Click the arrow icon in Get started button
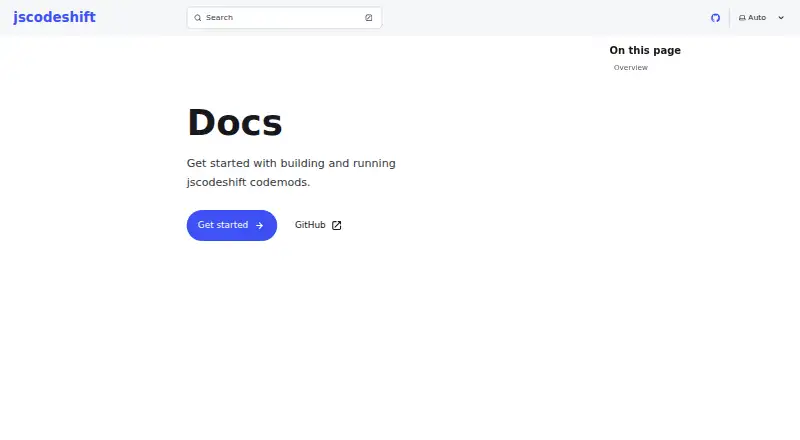800x440 pixels. point(259,225)
